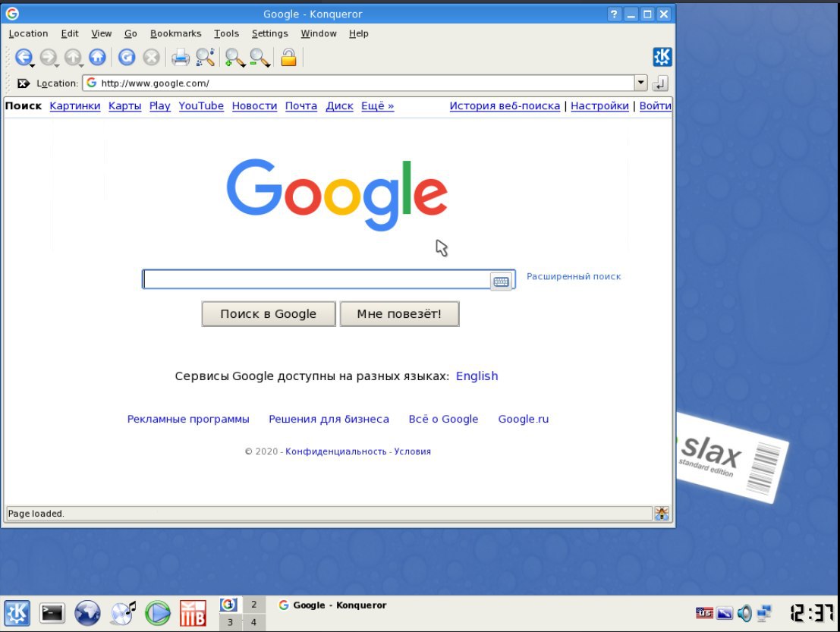Clear the location bar with X icon
Image resolution: width=840 pixels, height=632 pixels.
(x=24, y=83)
